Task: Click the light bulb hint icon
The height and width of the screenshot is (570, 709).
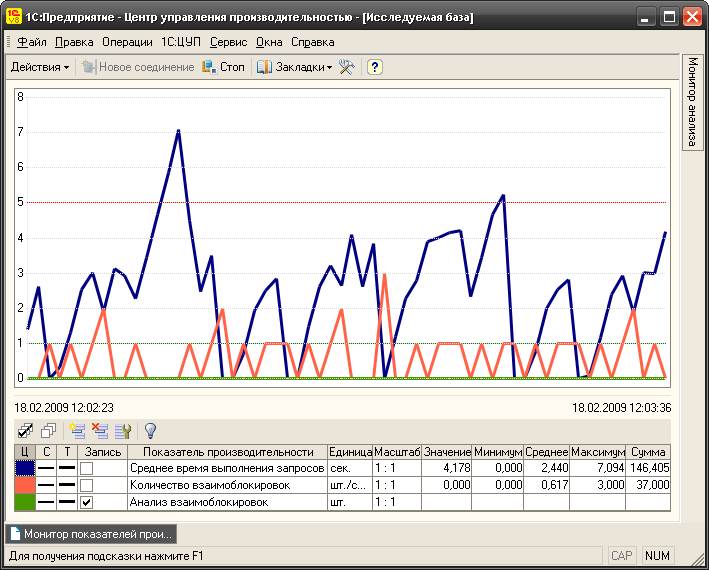Action: pyautogui.click(x=150, y=431)
